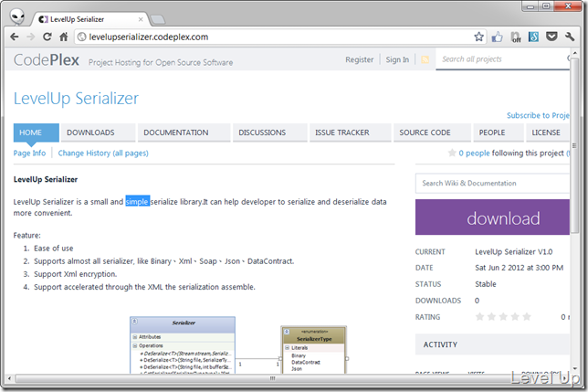Open the Pocket extension icon
588x392 pixels.
(x=551, y=37)
